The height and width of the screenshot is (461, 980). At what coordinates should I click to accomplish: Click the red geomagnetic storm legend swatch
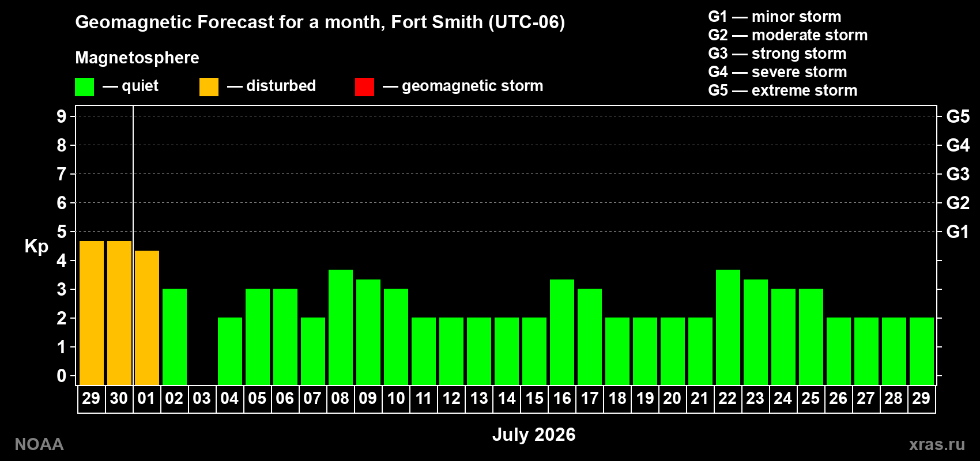pyautogui.click(x=364, y=87)
